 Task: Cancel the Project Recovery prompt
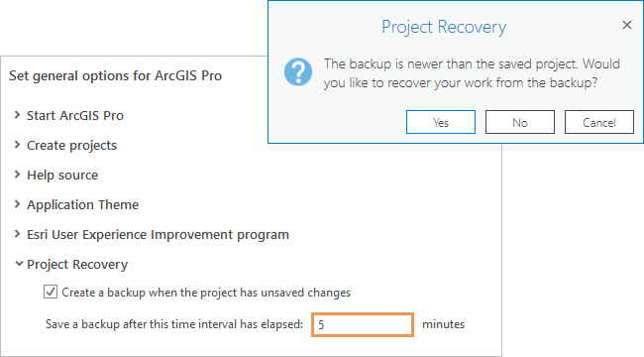(x=599, y=122)
